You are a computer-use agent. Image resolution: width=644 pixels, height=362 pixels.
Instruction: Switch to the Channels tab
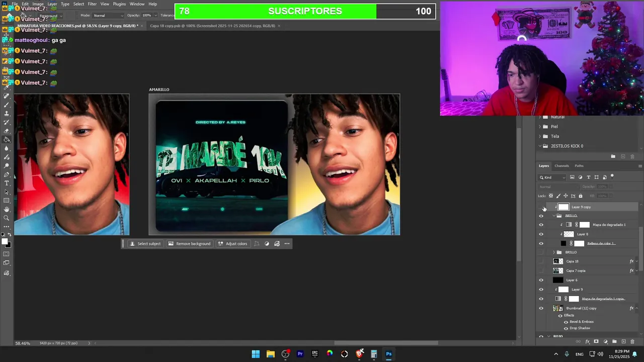point(561,166)
